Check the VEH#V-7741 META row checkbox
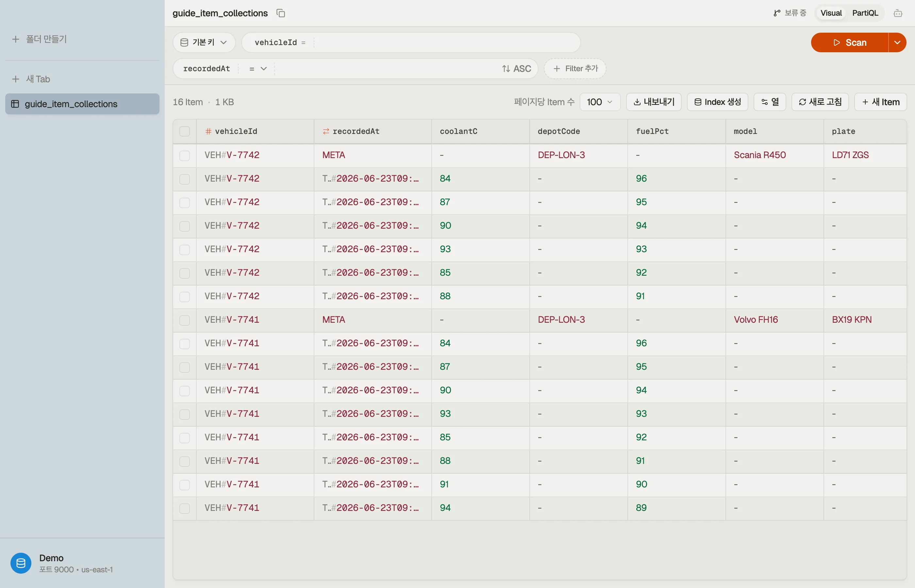Image resolution: width=915 pixels, height=588 pixels. pos(184,320)
